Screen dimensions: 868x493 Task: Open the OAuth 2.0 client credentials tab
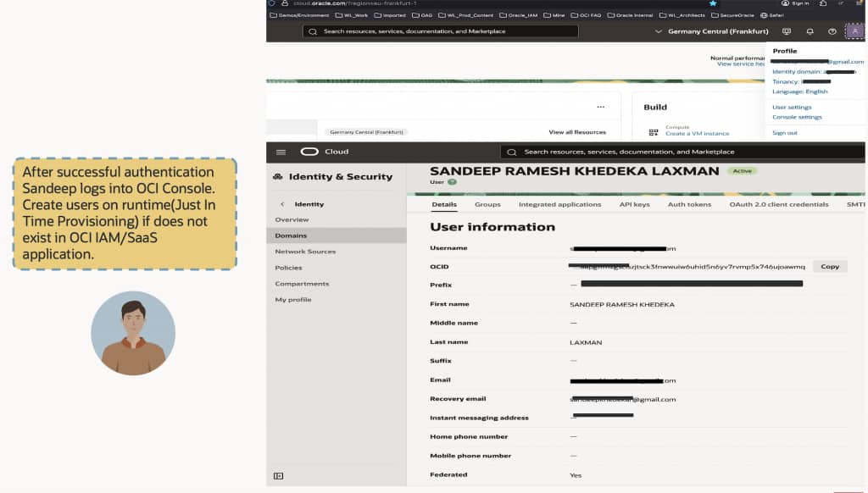(779, 205)
